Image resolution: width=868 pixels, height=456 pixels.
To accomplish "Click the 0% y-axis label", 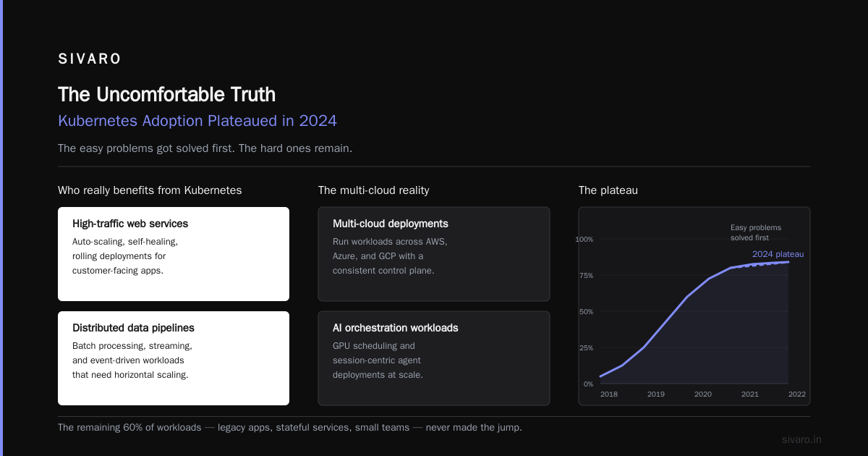I will click(589, 384).
